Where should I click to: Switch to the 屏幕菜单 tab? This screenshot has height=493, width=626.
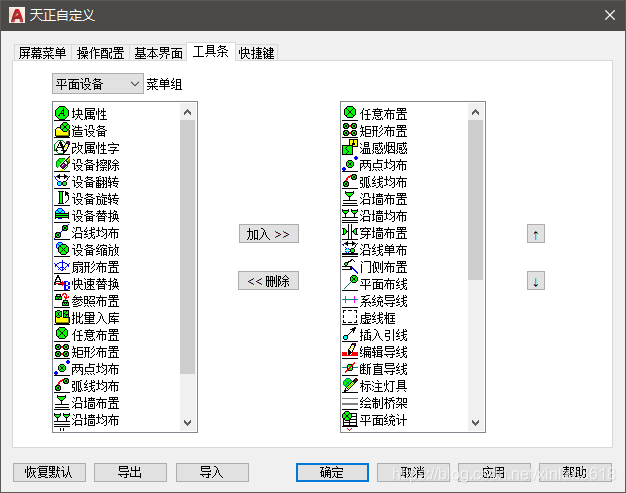point(42,53)
